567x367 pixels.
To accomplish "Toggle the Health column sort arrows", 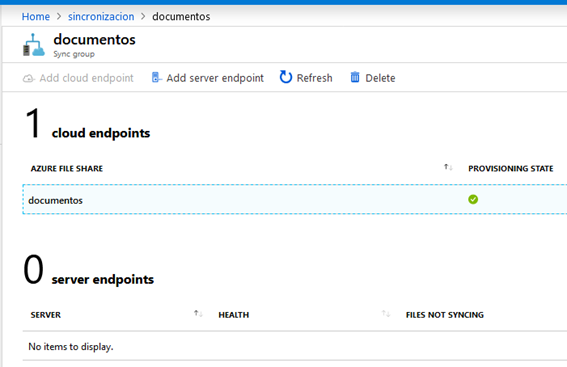I will [386, 313].
